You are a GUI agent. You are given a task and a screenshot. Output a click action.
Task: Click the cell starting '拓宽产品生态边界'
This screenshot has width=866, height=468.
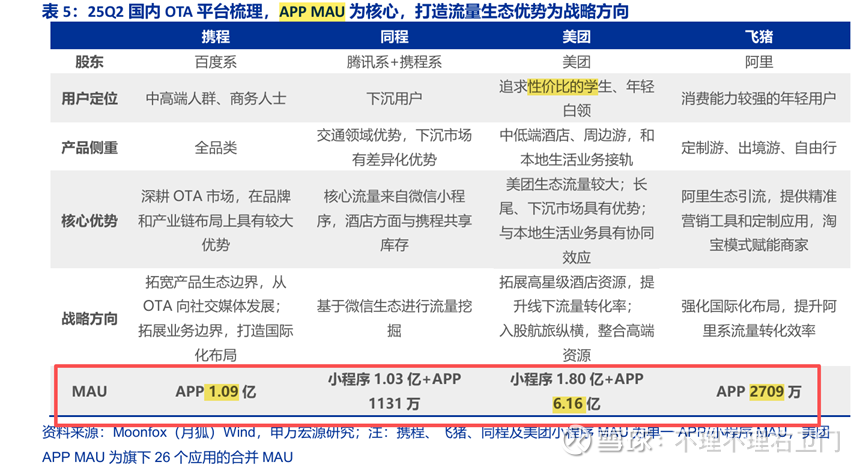[x=215, y=318]
